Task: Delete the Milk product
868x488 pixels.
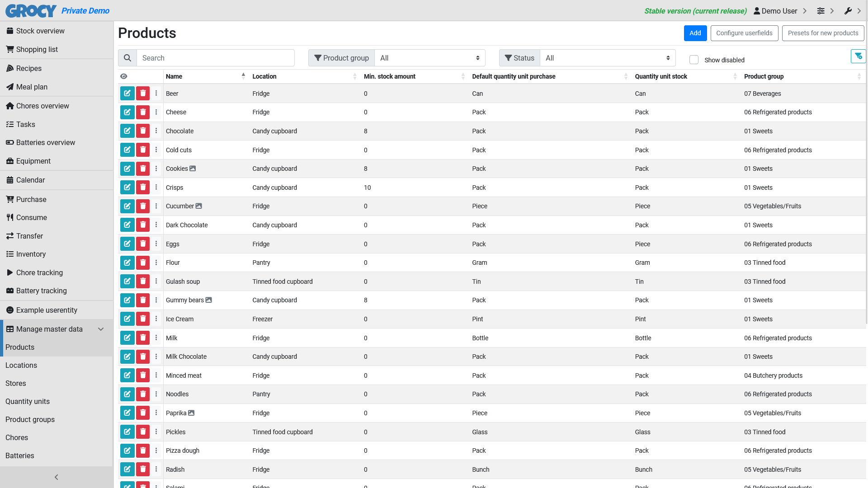Action: point(143,338)
